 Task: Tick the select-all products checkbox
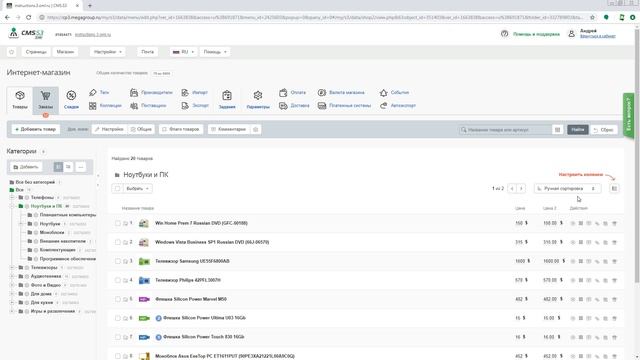[x=118, y=189]
